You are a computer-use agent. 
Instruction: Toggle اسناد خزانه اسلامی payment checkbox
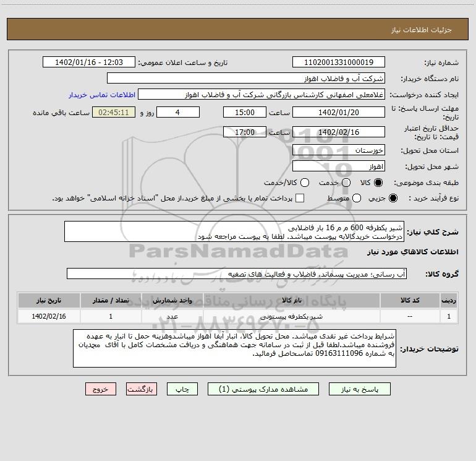pyautogui.click(x=300, y=198)
